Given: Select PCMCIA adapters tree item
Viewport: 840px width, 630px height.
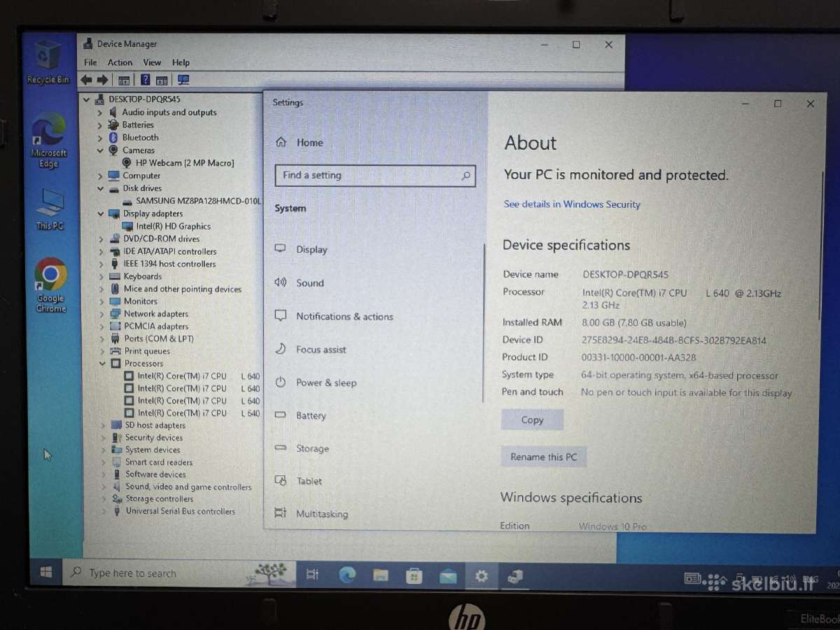Looking at the screenshot, I should [155, 326].
